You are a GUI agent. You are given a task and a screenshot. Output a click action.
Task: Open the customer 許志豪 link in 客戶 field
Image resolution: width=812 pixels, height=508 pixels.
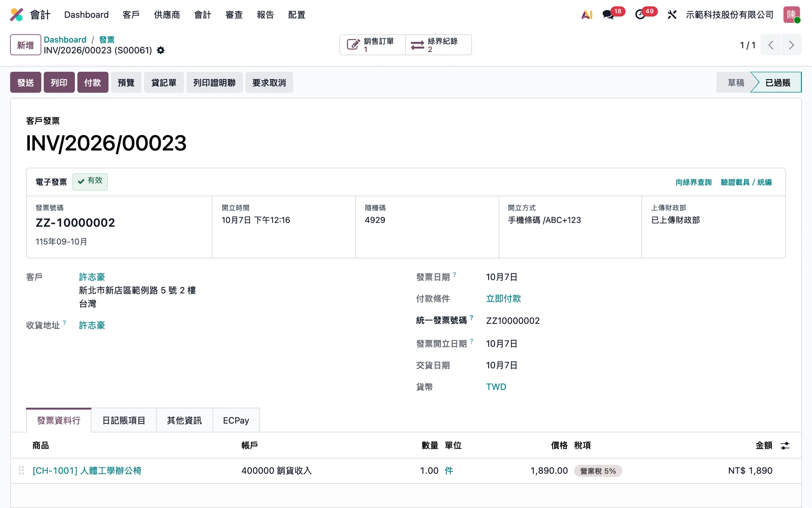[92, 277]
